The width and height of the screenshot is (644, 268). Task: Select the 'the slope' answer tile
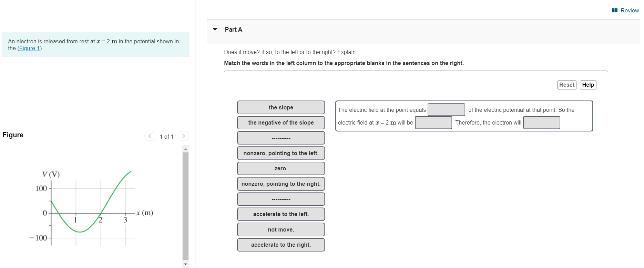(x=280, y=107)
